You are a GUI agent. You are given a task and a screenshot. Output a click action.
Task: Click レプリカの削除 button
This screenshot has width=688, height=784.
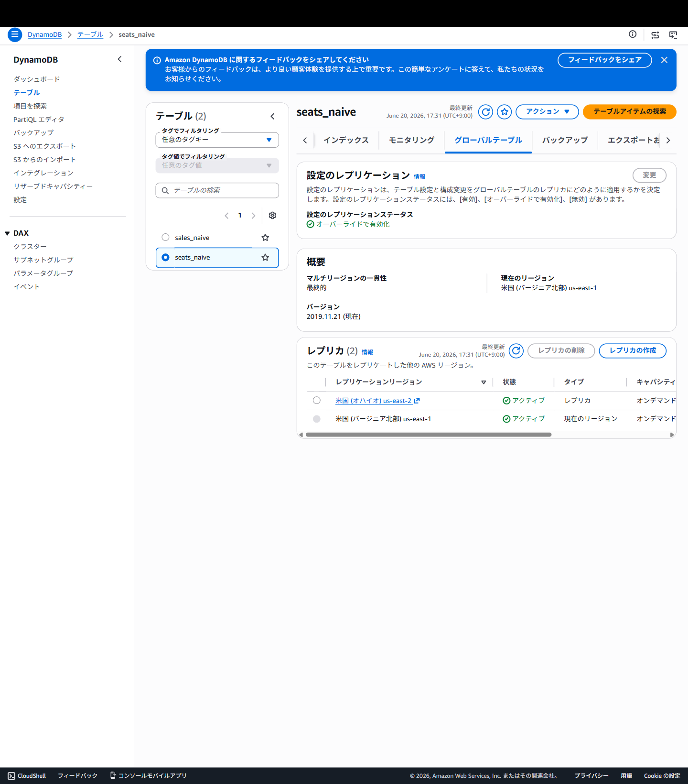pos(561,351)
